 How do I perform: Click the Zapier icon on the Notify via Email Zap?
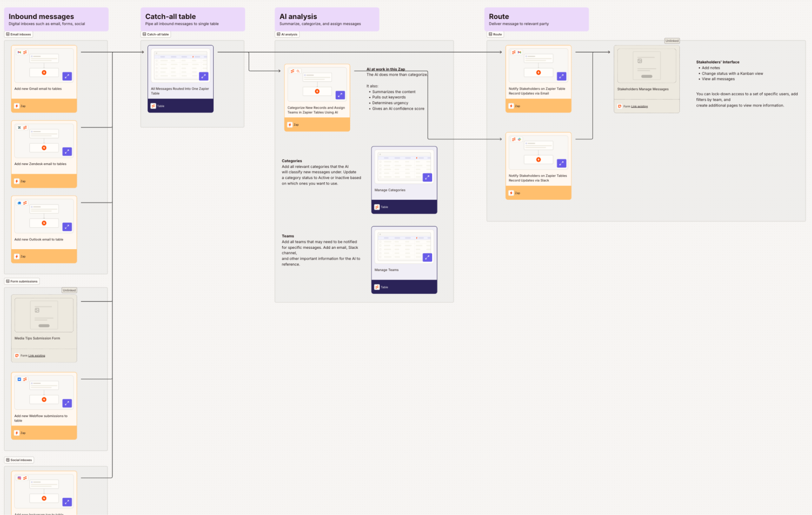[513, 52]
